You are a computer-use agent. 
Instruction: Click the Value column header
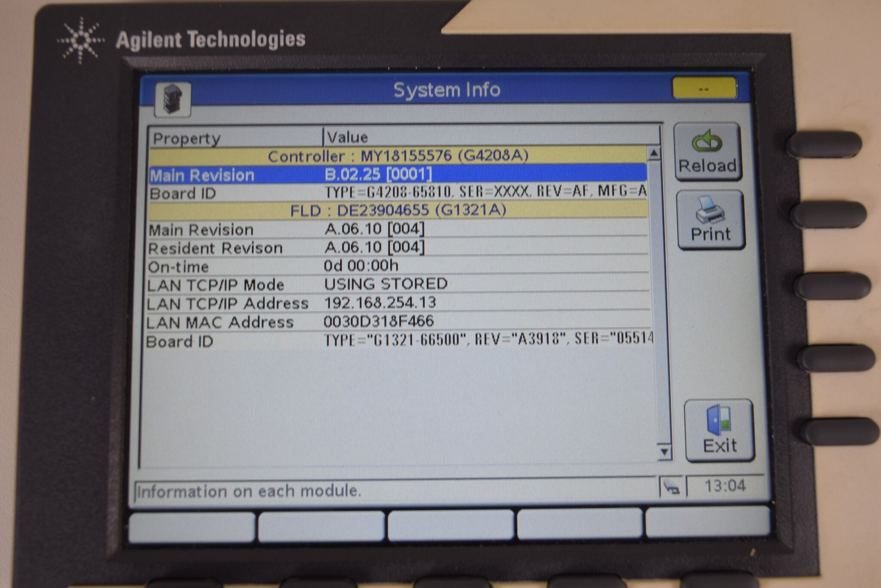pos(492,137)
